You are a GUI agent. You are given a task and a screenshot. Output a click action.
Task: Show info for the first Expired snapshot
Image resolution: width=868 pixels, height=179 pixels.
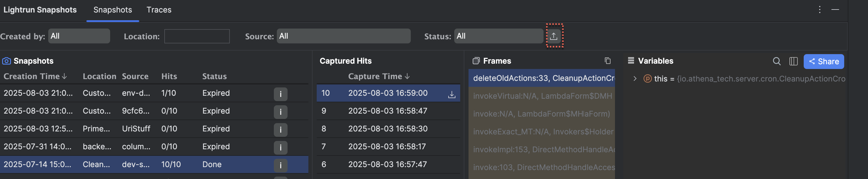coord(280,94)
